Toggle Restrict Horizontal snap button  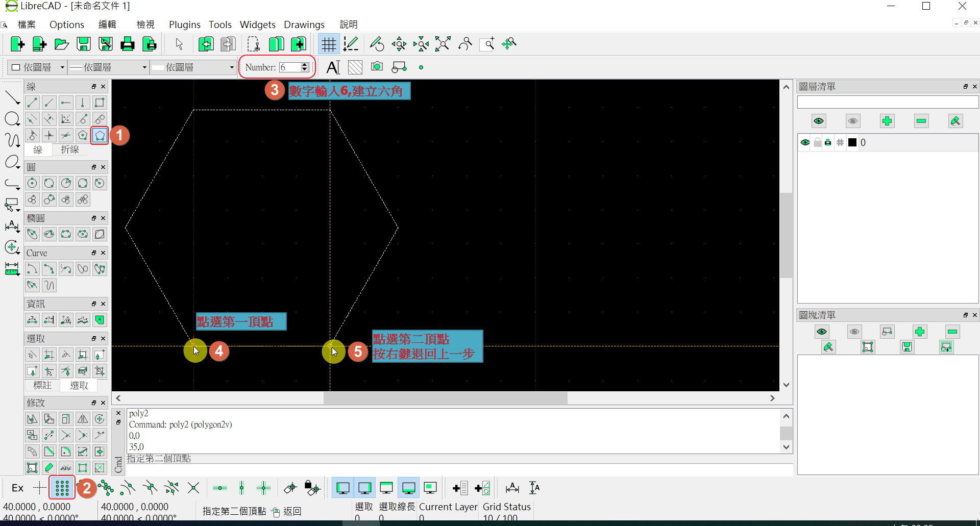(x=220, y=488)
